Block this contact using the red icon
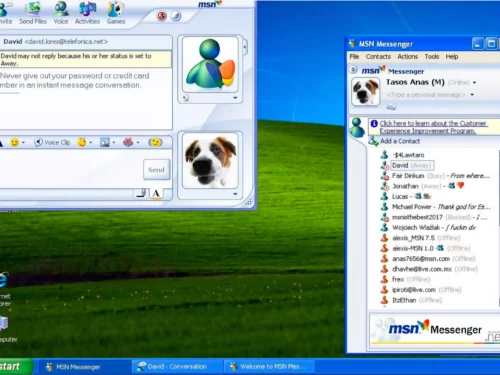This screenshot has width=500, height=375. [x=162, y=16]
